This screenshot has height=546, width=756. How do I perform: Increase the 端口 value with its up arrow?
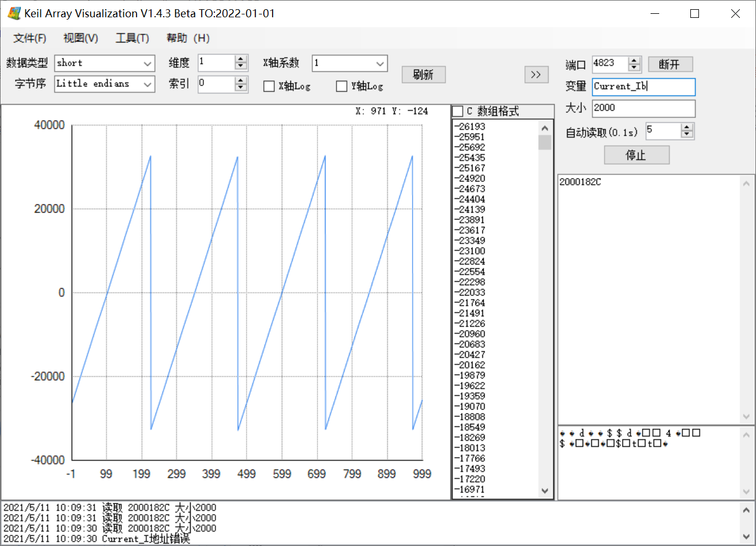click(634, 61)
